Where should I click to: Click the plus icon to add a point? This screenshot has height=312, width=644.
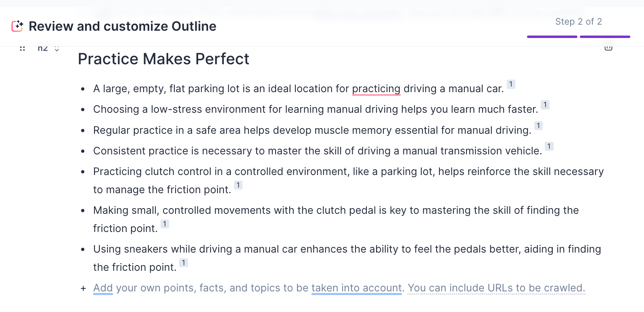coord(83,288)
